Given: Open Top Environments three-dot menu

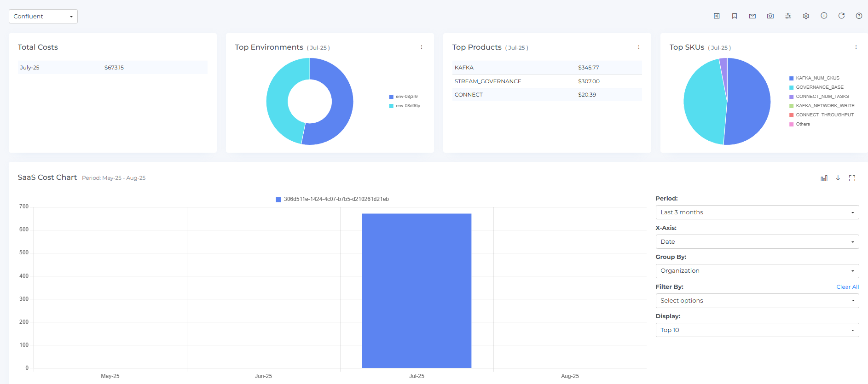Looking at the screenshot, I should [x=422, y=47].
